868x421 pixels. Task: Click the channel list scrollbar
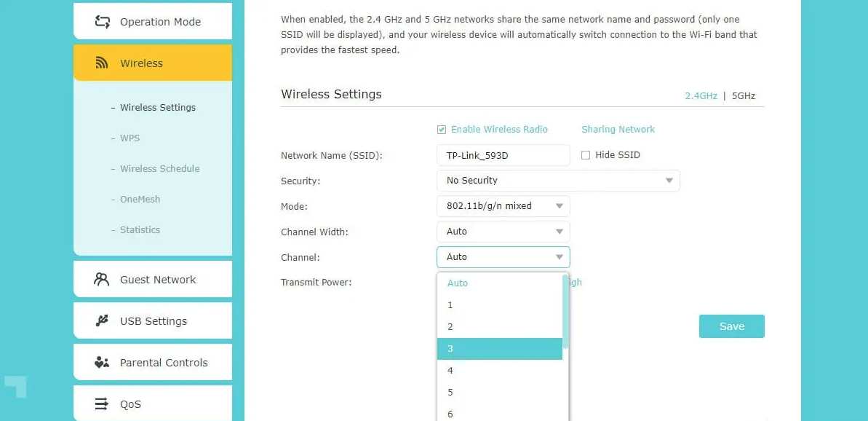click(x=565, y=313)
